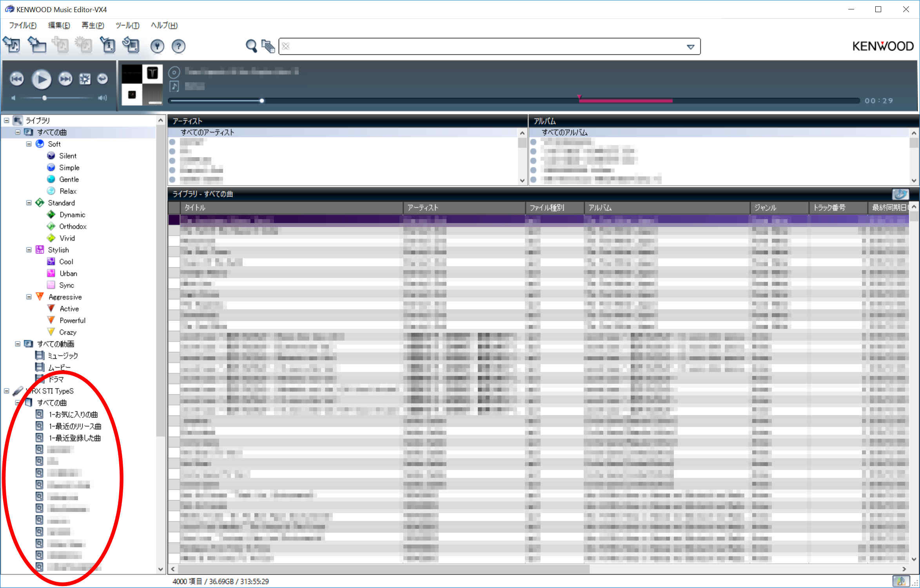This screenshot has width=920, height=588.
Task: Click the album disc icon in player
Action: (174, 72)
